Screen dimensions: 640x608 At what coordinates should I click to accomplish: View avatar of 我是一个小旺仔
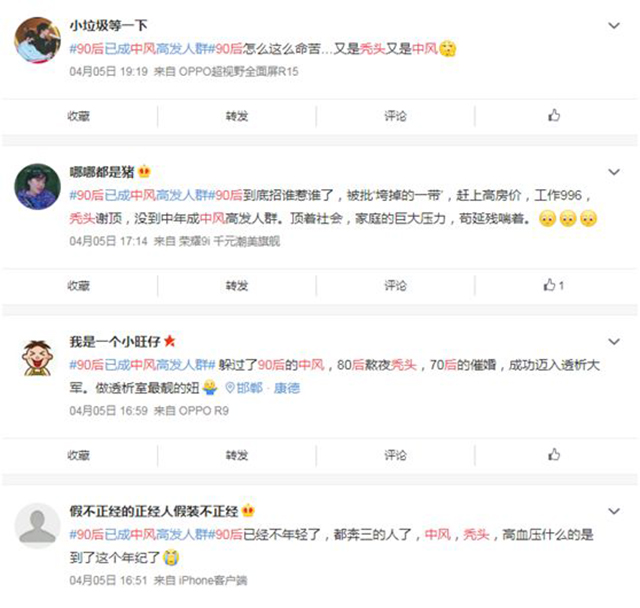38,358
